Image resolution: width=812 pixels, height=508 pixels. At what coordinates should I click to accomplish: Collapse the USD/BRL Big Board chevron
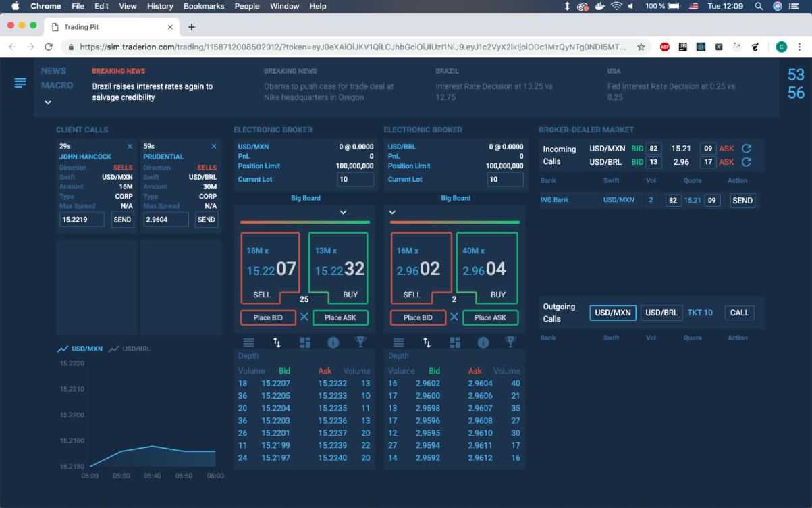392,212
